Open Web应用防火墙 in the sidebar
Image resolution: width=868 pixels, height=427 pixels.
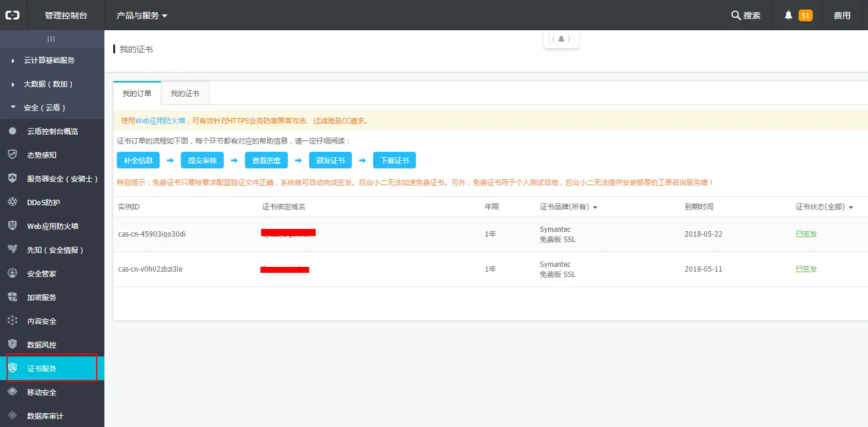(53, 226)
